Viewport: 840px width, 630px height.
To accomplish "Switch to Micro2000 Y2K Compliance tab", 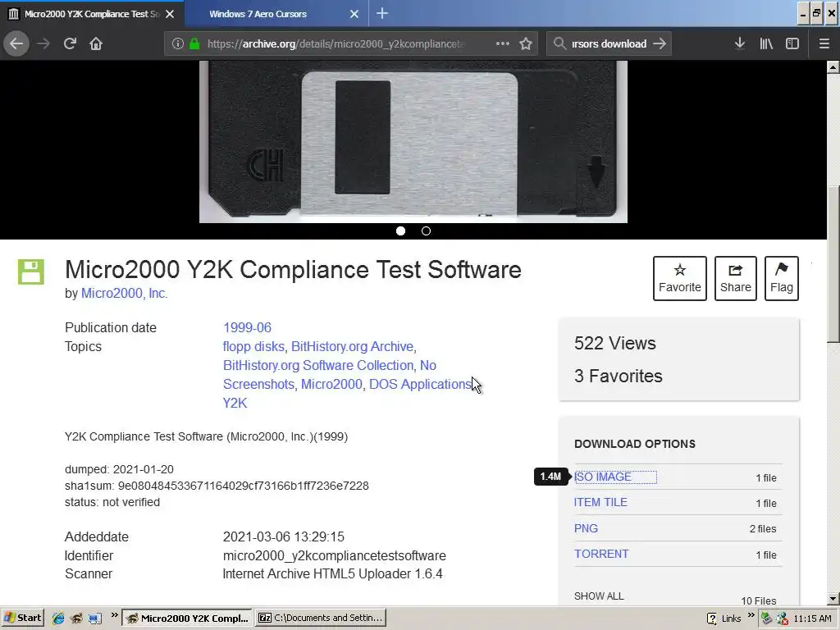I will (92, 14).
